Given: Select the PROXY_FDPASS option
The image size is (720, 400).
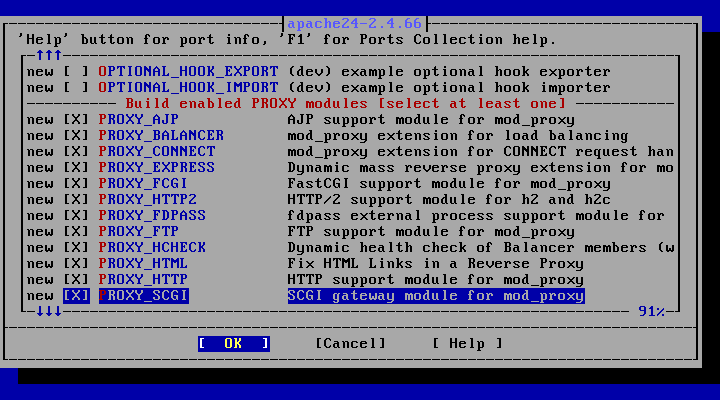Looking at the screenshot, I should 350,216.
